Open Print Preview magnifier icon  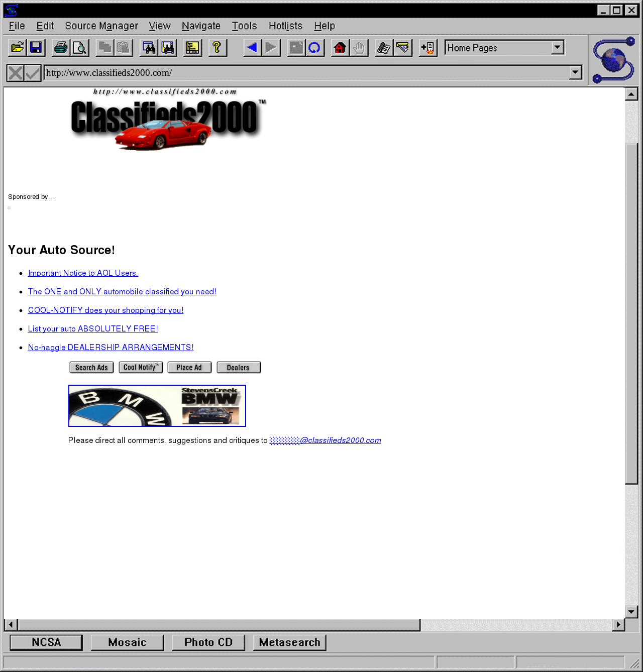tap(79, 48)
